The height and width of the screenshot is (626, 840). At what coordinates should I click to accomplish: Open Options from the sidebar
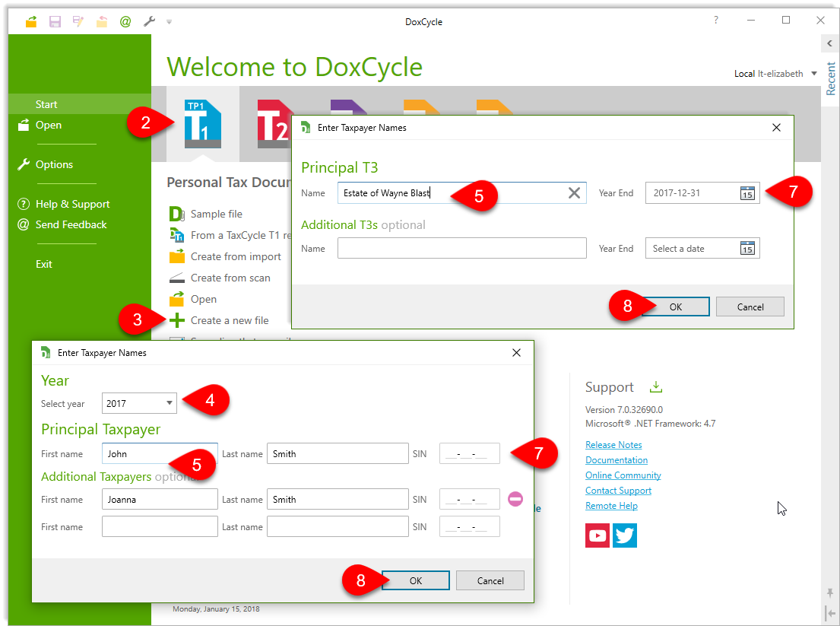[54, 164]
